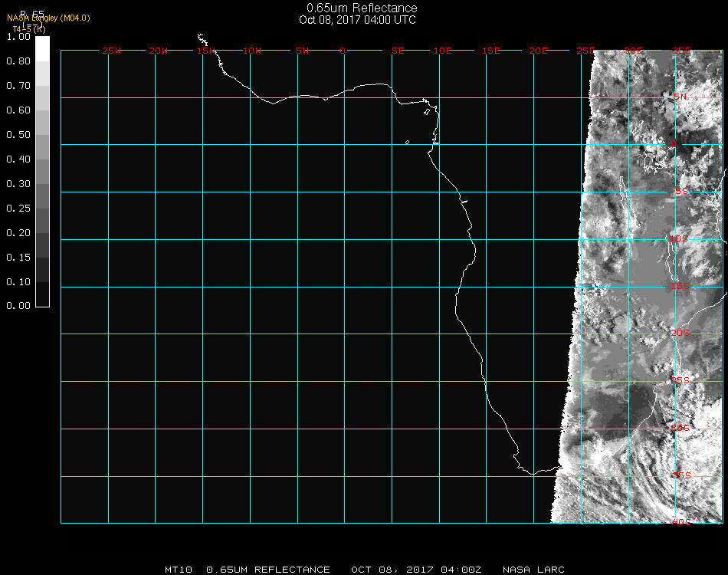Image resolution: width=728 pixels, height=575 pixels.
Task: Click the 10S latitude label
Action: (x=680, y=239)
